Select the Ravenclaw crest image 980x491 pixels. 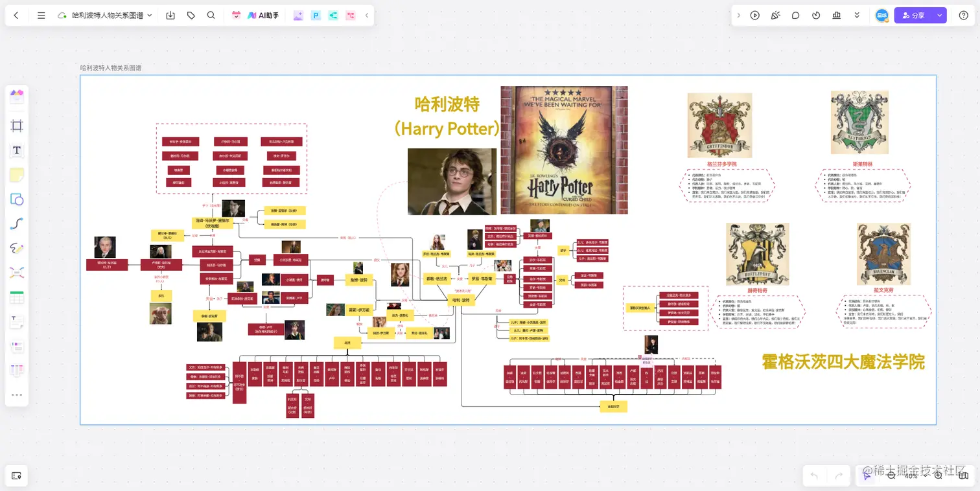[883, 254]
